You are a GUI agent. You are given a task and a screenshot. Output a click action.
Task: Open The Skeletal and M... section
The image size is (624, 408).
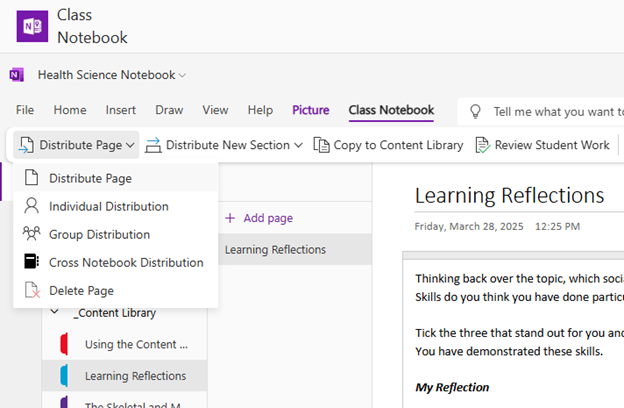(125, 401)
